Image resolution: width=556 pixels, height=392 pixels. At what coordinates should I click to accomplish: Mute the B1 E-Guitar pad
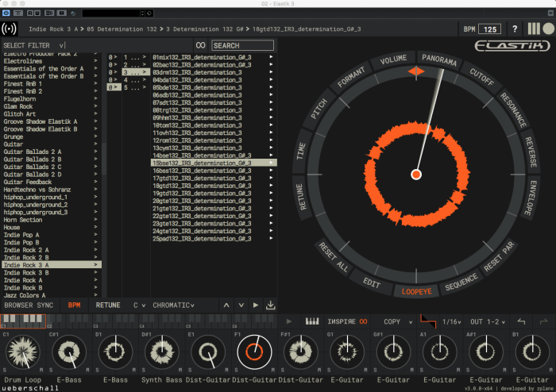550,370
